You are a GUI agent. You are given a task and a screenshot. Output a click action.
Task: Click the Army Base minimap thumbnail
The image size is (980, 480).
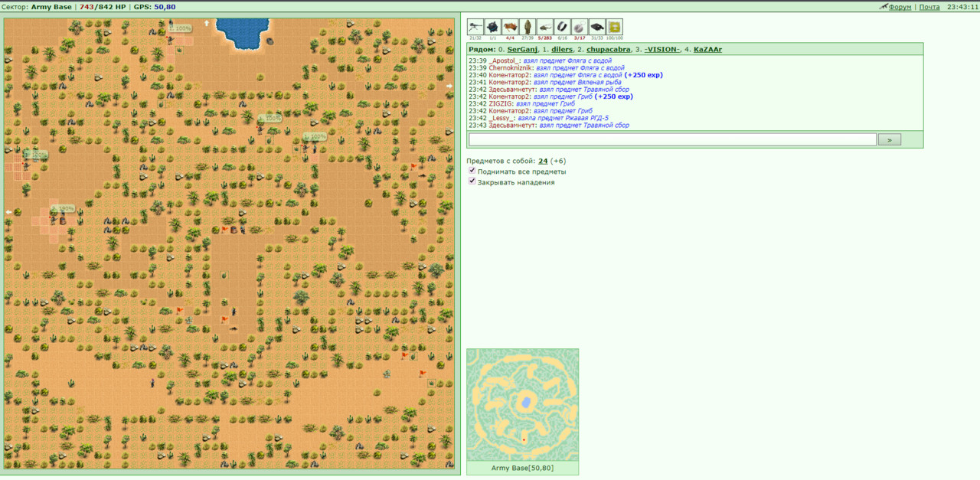[523, 406]
